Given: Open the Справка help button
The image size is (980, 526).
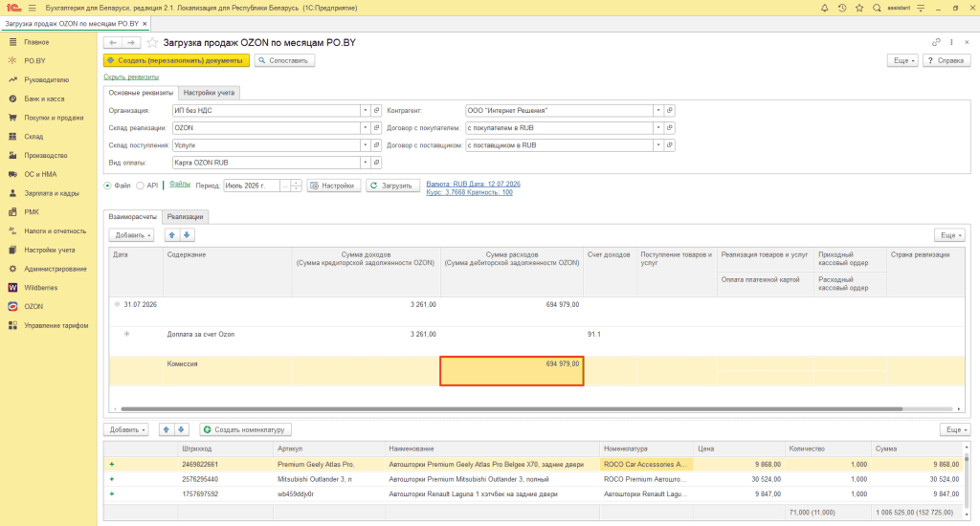Looking at the screenshot, I should pyautogui.click(x=947, y=60).
